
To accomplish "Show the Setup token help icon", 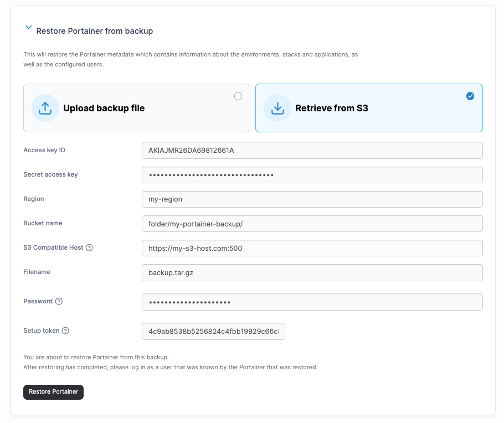I will [65, 331].
